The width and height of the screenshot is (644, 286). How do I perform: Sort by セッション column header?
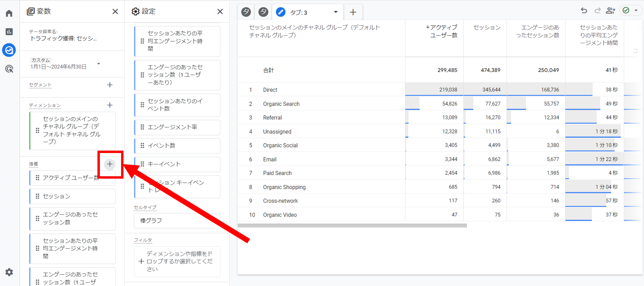486,28
